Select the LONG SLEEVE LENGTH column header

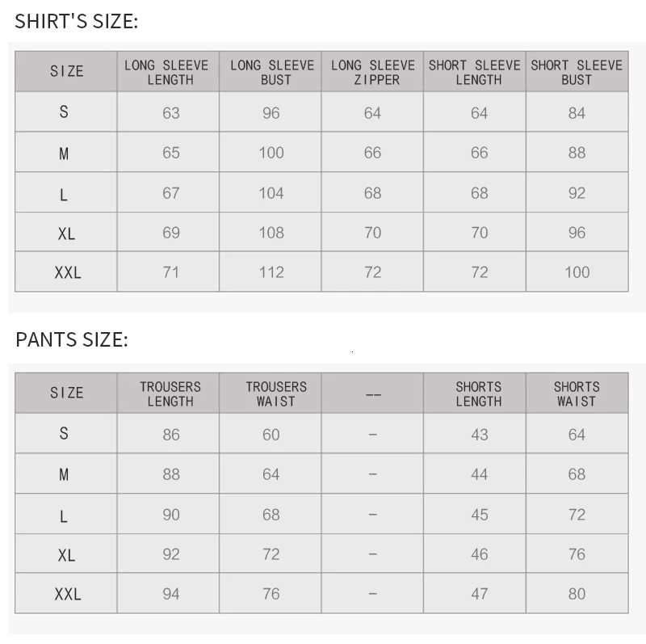pos(168,72)
